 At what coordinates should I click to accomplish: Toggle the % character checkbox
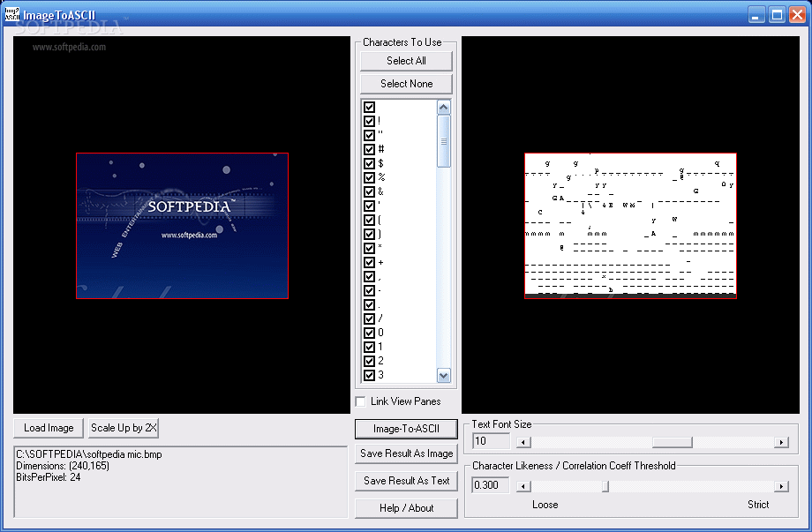(x=369, y=177)
